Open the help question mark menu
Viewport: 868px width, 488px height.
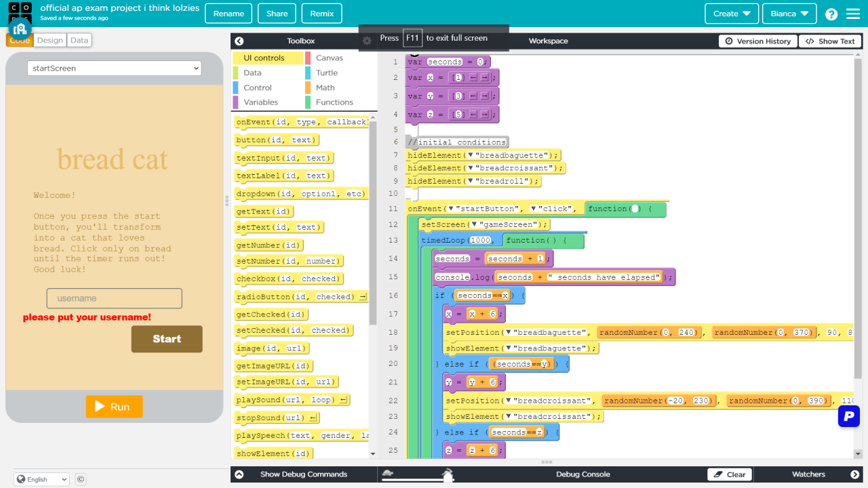tap(831, 14)
